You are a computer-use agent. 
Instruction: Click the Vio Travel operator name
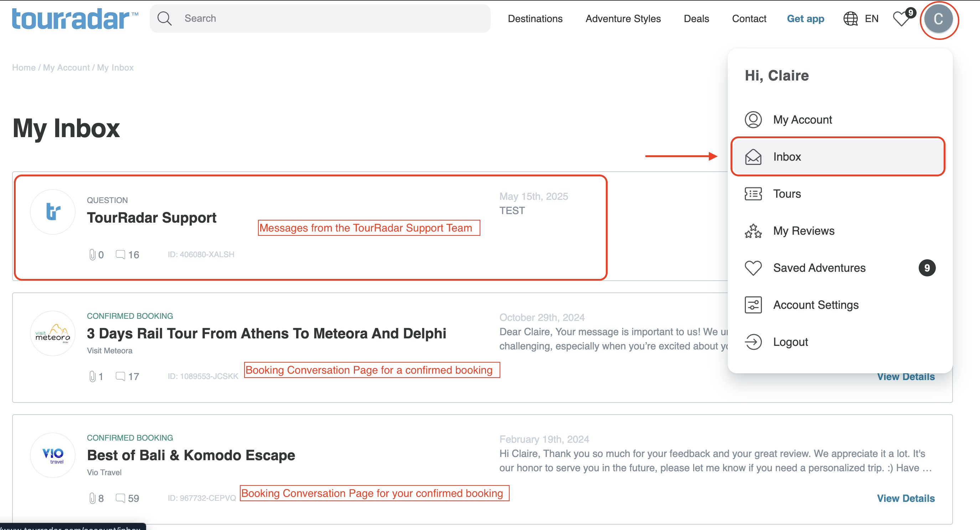coord(104,472)
